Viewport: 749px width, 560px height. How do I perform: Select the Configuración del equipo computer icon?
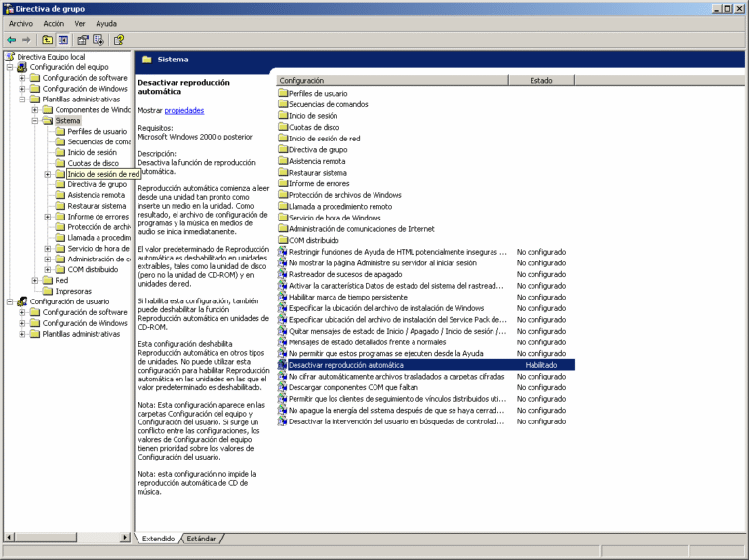[x=21, y=67]
